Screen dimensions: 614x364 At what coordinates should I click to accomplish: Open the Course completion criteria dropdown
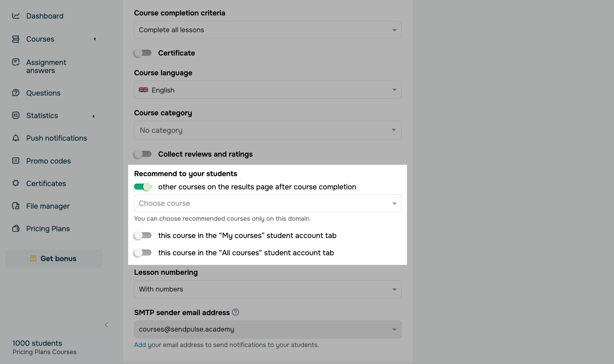point(268,30)
